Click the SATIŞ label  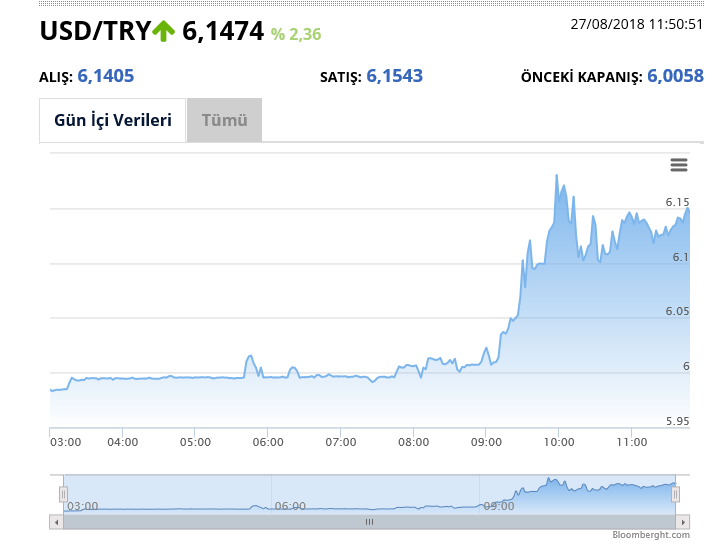pyautogui.click(x=341, y=78)
